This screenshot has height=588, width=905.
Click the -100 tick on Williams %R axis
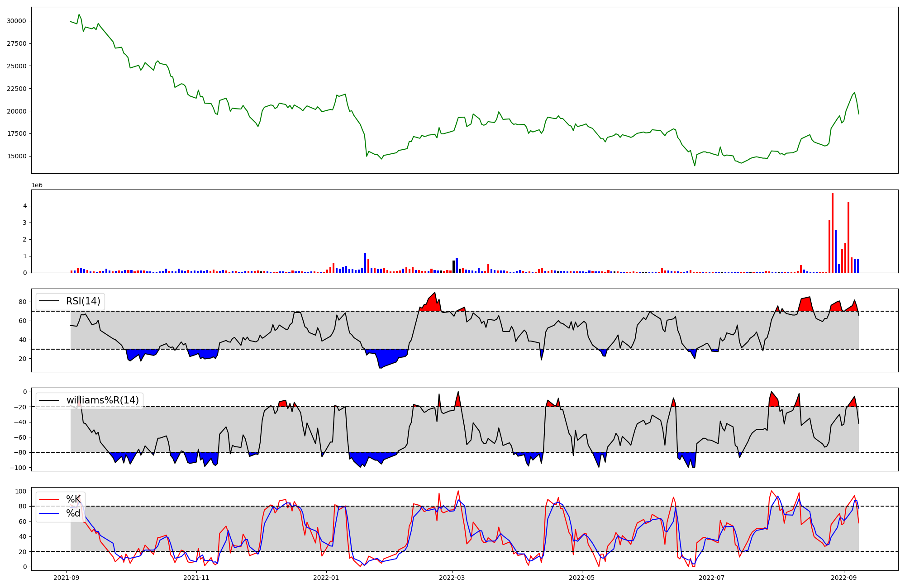[18, 467]
